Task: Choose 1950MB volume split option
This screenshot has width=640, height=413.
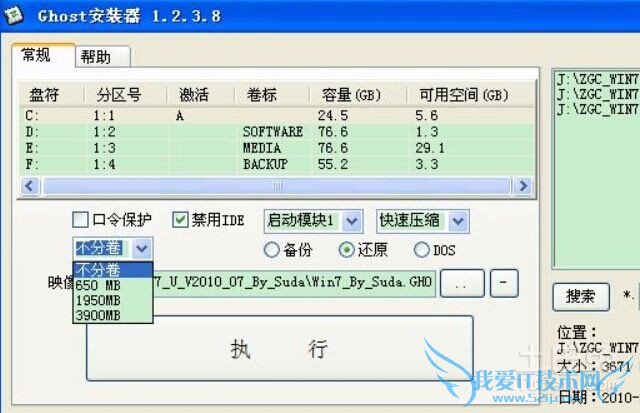Action: (113, 300)
